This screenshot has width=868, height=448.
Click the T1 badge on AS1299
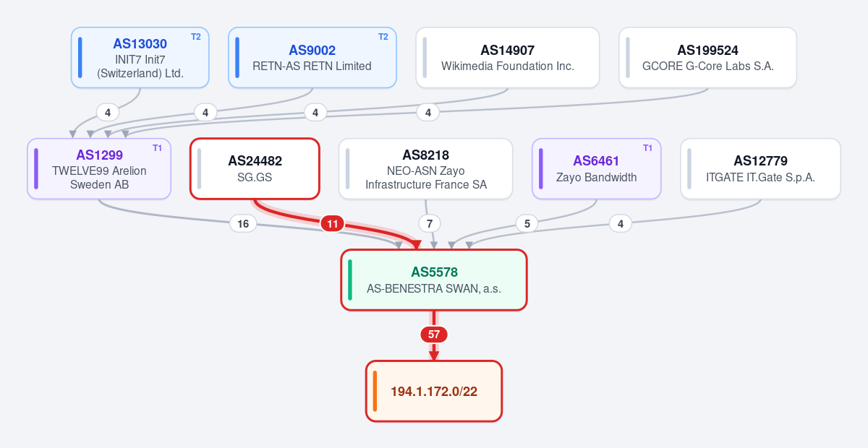(158, 148)
